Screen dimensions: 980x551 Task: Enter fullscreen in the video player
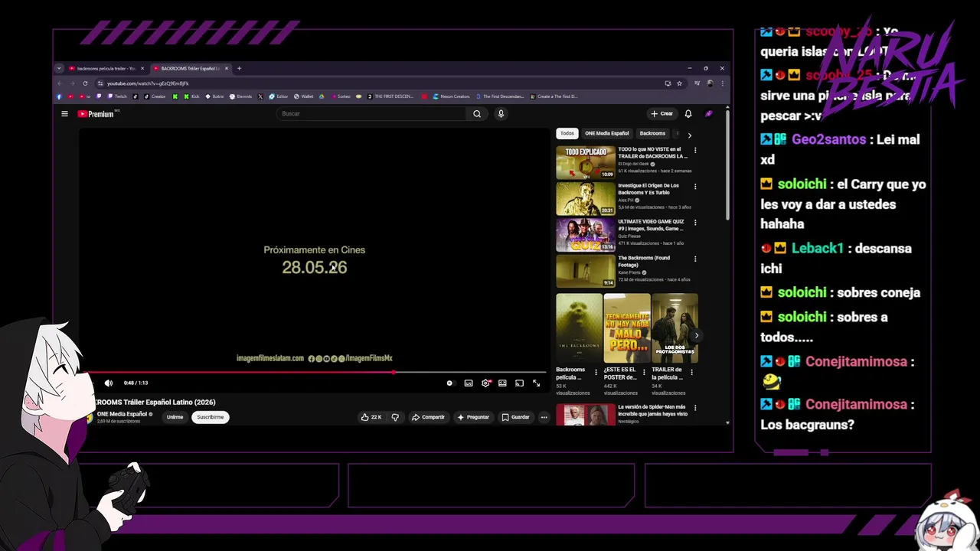coord(536,383)
